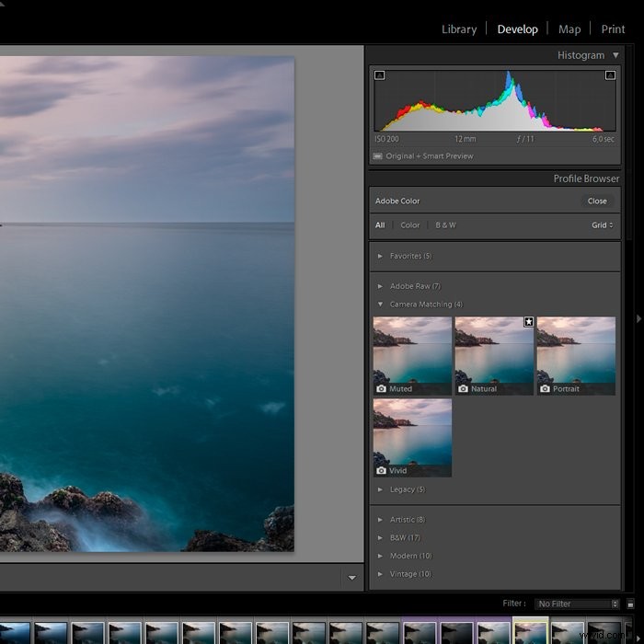The height and width of the screenshot is (644, 644).
Task: Toggle favorite star on Natural profile
Action: pos(529,322)
